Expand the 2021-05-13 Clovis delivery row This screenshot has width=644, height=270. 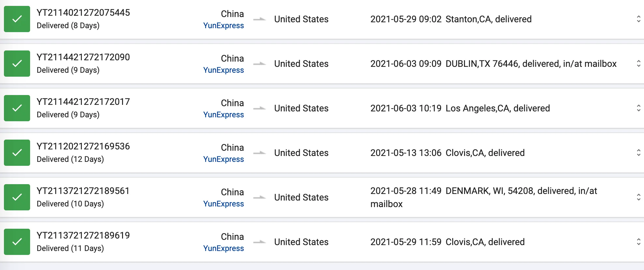[638, 153]
